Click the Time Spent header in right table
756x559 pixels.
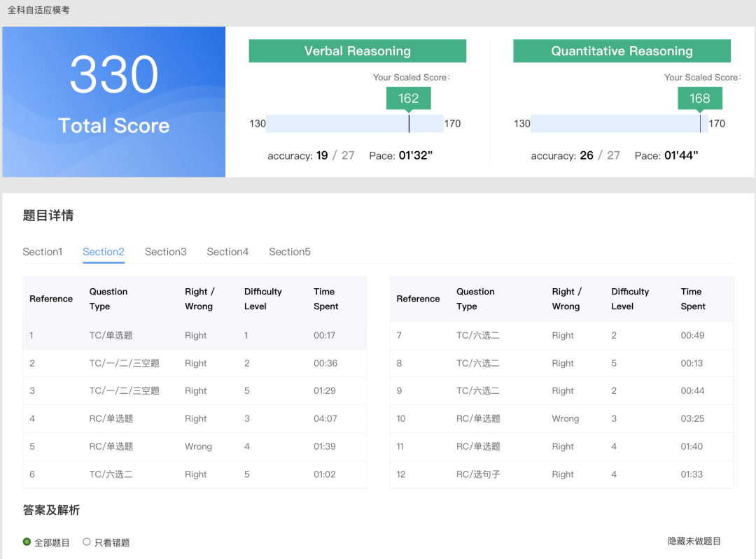coord(692,299)
